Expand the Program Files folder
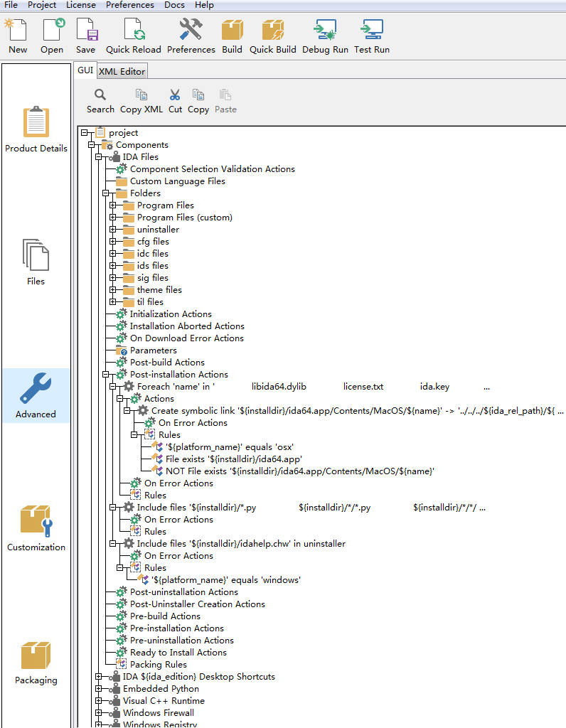The height and width of the screenshot is (728, 566). click(113, 205)
